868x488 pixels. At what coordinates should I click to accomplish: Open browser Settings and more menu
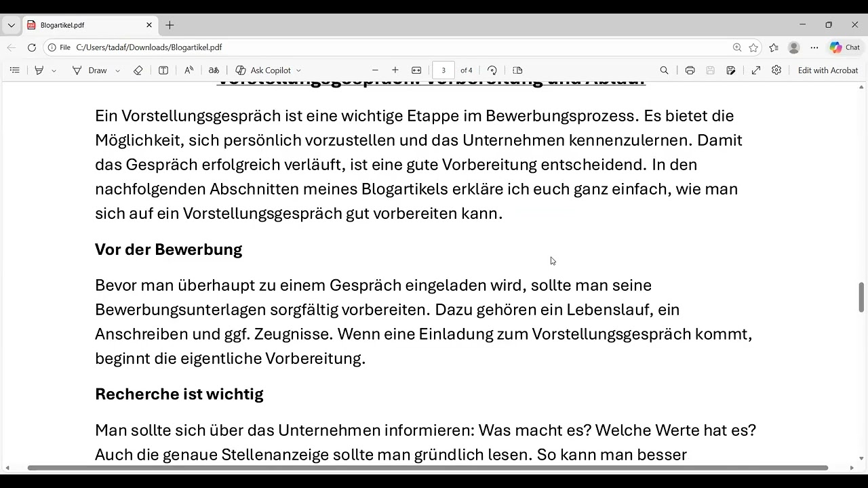pyautogui.click(x=814, y=47)
